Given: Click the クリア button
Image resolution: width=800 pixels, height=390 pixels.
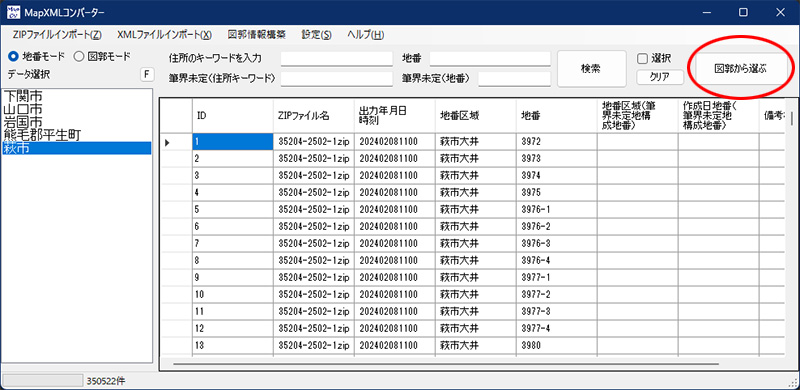Looking at the screenshot, I should 660,77.
